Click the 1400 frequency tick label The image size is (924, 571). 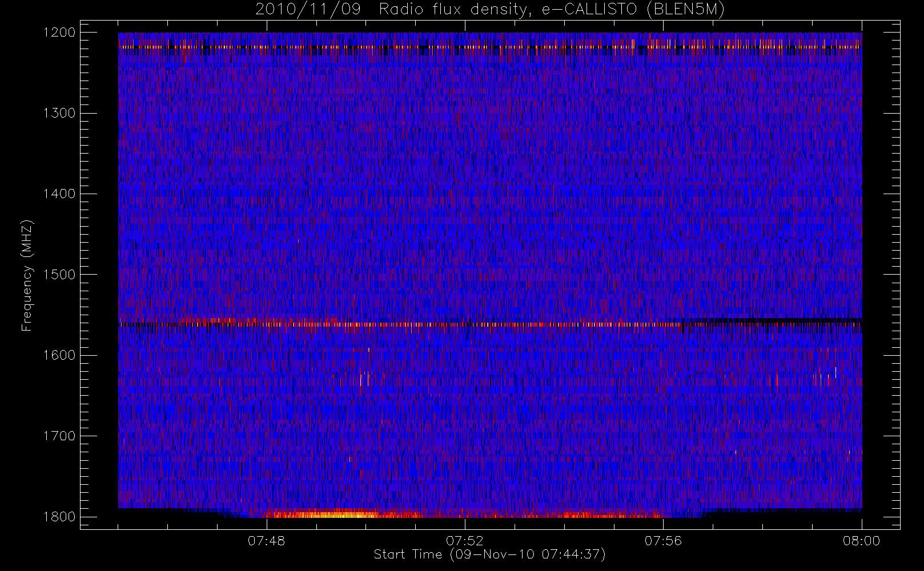tap(59, 194)
